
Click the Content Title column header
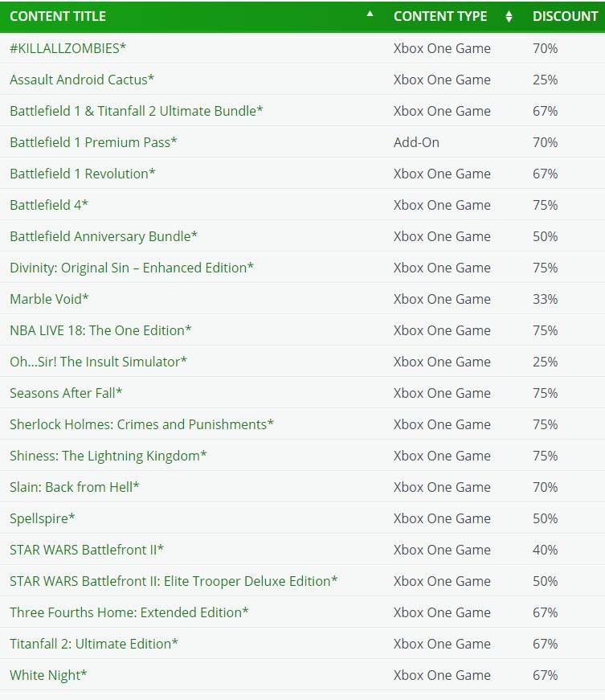click(x=58, y=17)
